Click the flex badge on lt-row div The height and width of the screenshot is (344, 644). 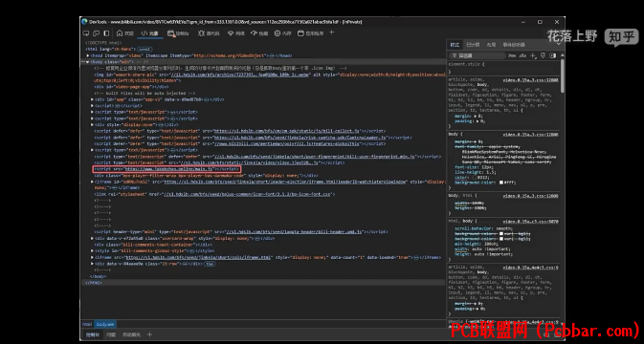210,264
